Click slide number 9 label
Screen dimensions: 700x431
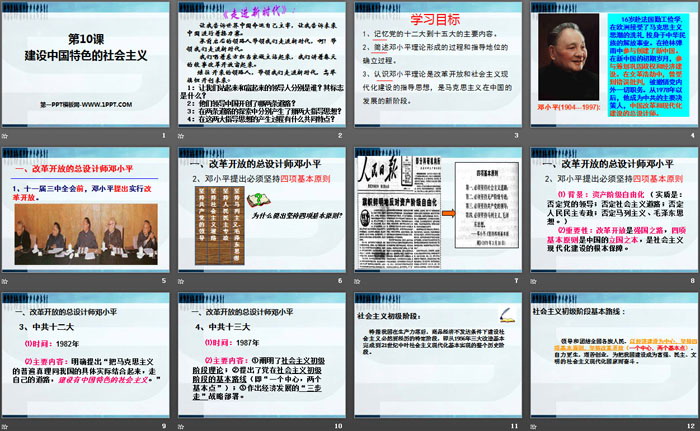[164, 426]
